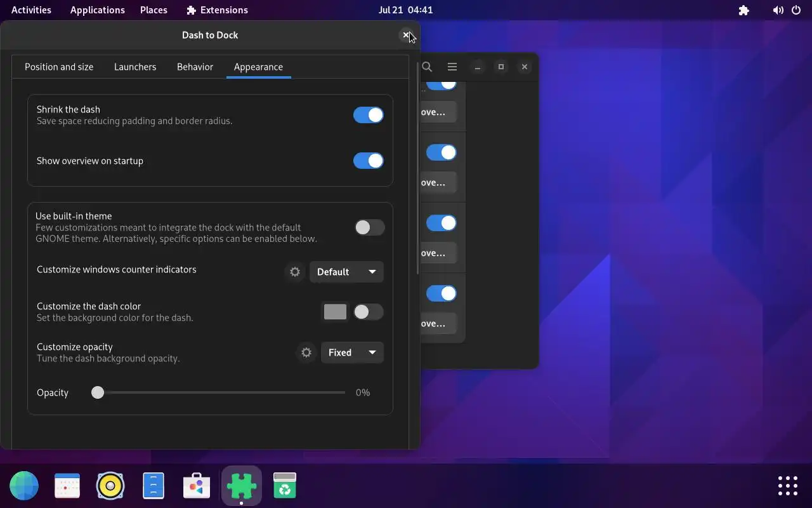Click the puzzle piece tray icon in top bar

(x=744, y=10)
